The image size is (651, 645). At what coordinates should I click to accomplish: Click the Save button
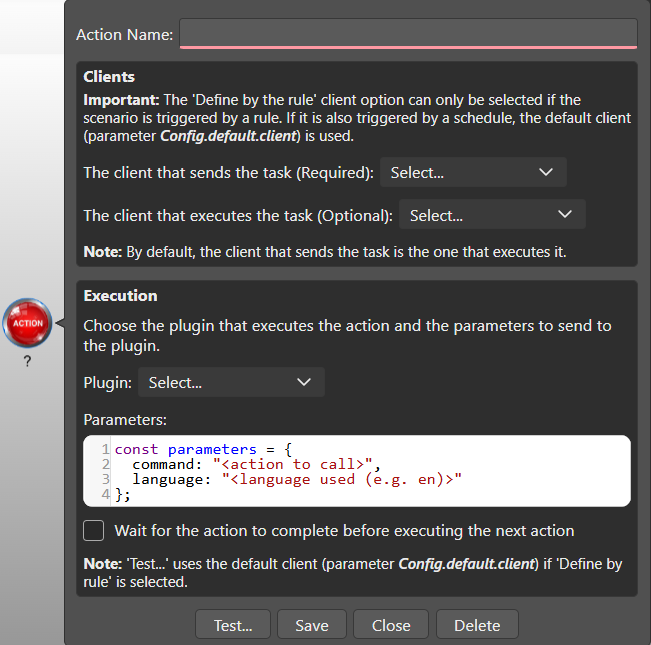[x=312, y=625]
